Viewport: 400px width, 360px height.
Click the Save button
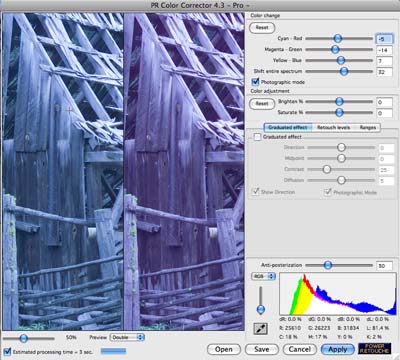262,349
